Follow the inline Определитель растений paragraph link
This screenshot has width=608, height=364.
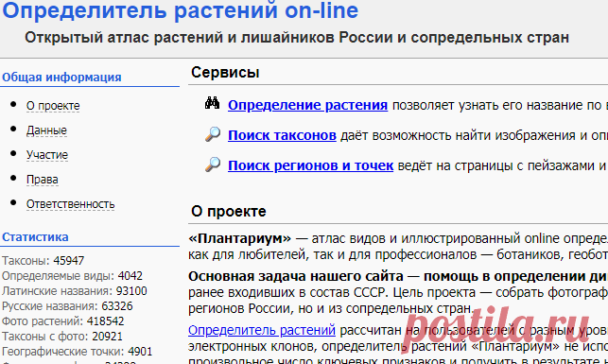pyautogui.click(x=262, y=330)
